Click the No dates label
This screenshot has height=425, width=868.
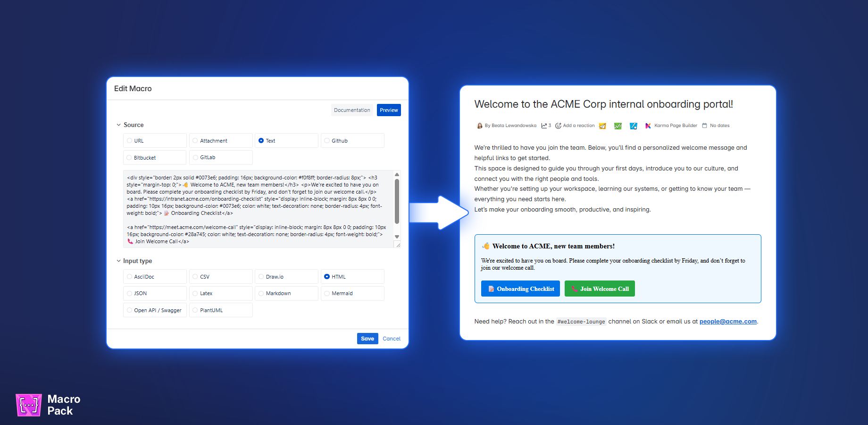click(x=719, y=126)
